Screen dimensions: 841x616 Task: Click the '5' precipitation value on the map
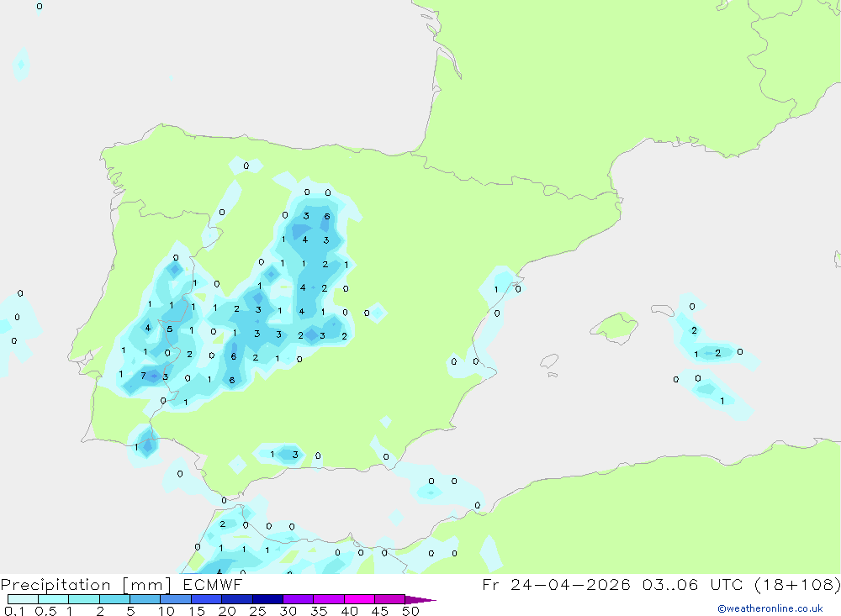(x=170, y=329)
